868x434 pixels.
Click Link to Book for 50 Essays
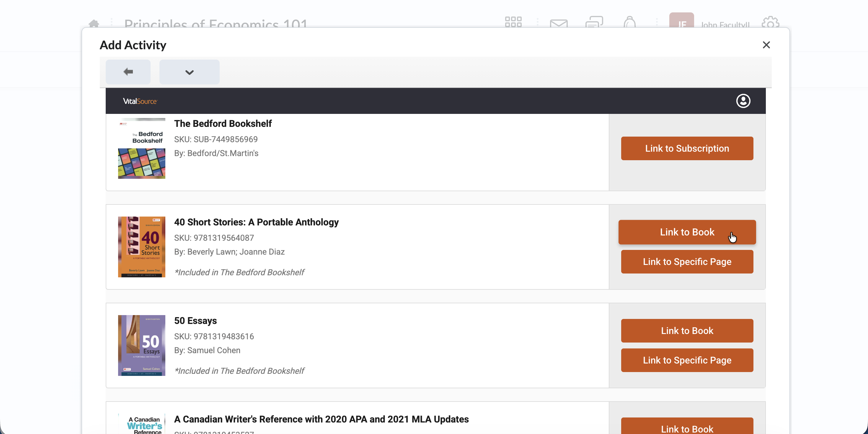[x=687, y=331]
